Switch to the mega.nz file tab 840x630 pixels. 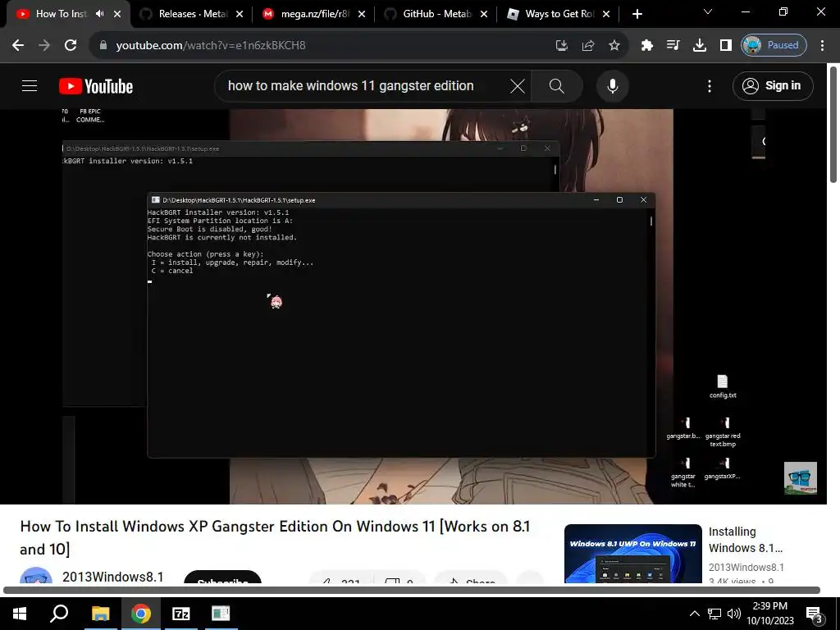point(314,14)
